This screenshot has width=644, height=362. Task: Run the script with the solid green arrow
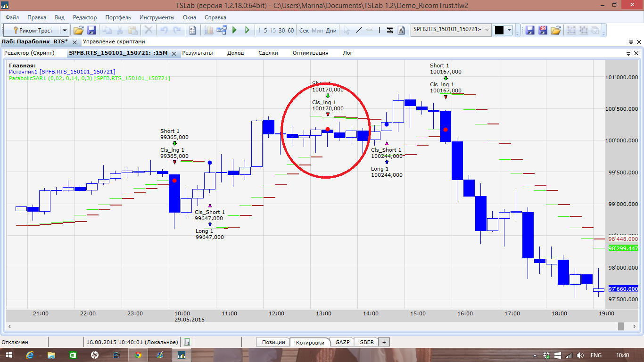234,30
